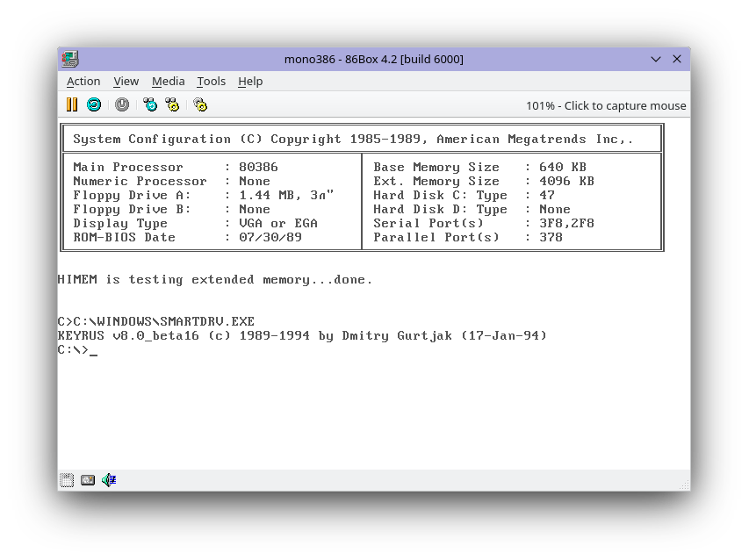The image size is (749, 560).
Task: Click the 'System Configuration (C) Copyright' header line
Action: (x=353, y=140)
